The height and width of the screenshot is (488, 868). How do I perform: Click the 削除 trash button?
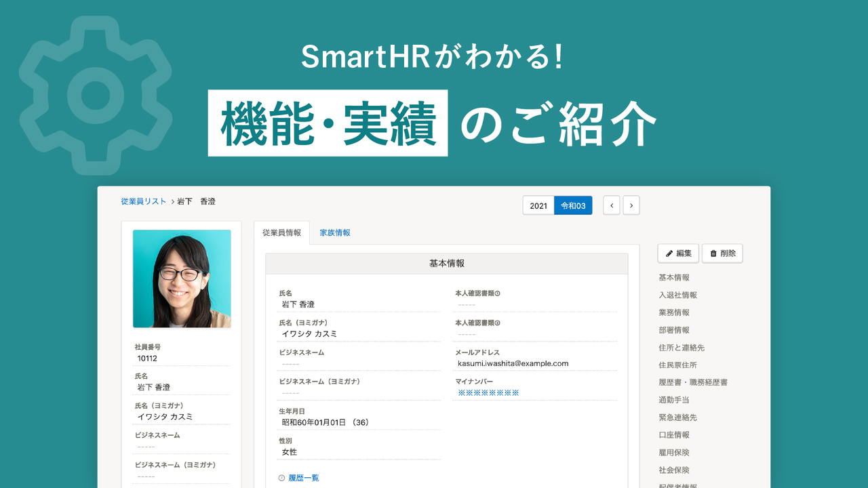(722, 253)
